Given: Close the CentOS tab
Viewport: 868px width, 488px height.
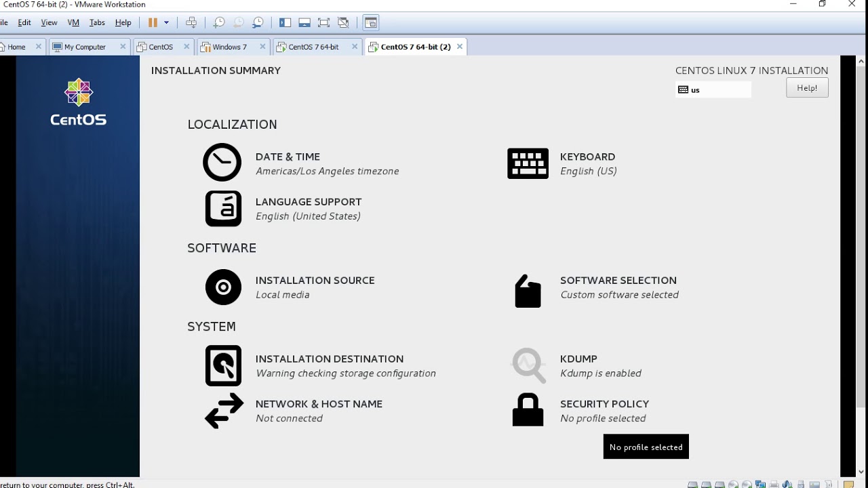Looking at the screenshot, I should 186,47.
